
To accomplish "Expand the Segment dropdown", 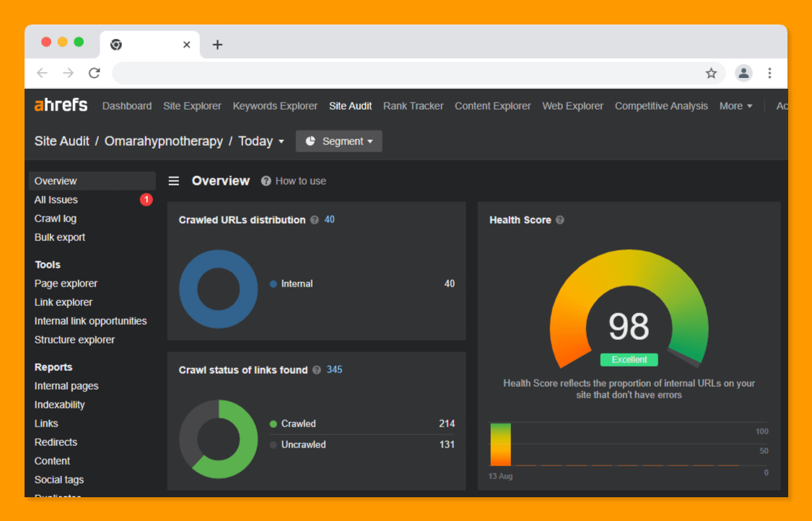I will (x=339, y=141).
